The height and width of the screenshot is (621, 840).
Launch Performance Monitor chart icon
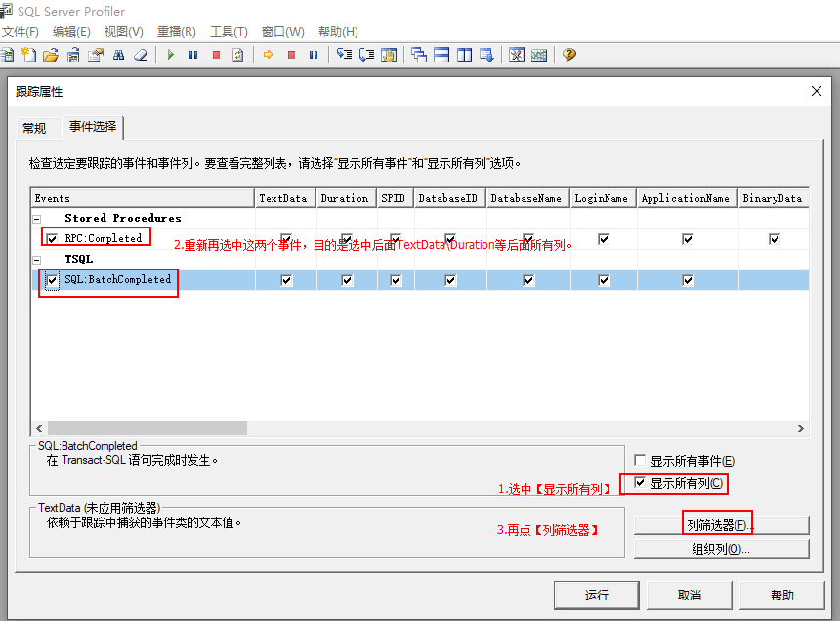tap(539, 55)
